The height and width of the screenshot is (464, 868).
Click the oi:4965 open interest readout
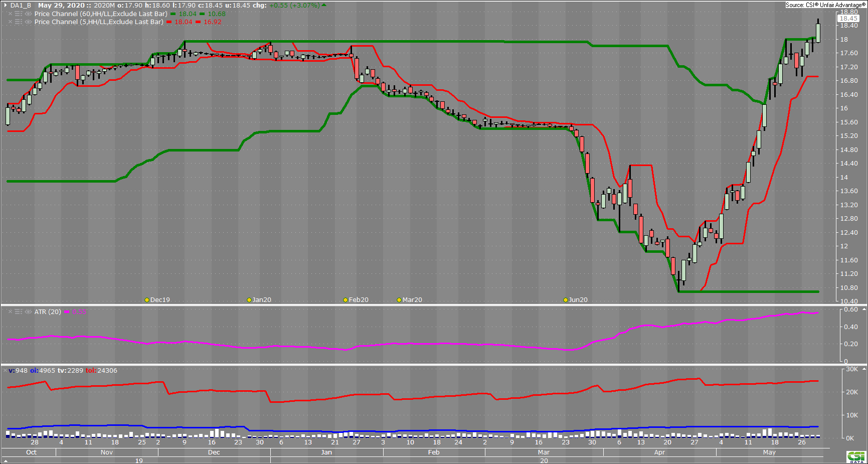(43, 371)
